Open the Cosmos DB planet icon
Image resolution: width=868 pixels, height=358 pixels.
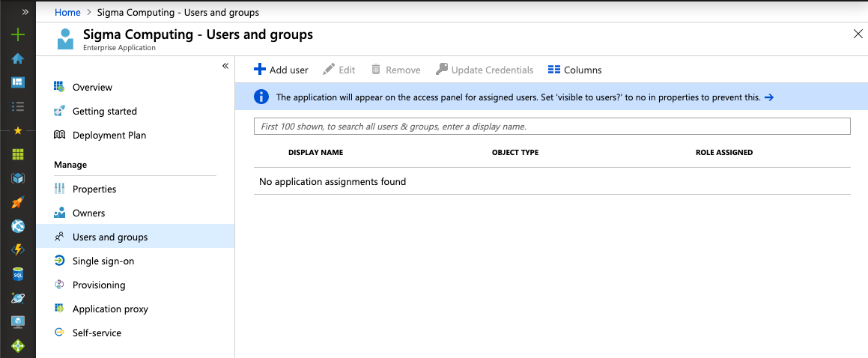point(18,297)
